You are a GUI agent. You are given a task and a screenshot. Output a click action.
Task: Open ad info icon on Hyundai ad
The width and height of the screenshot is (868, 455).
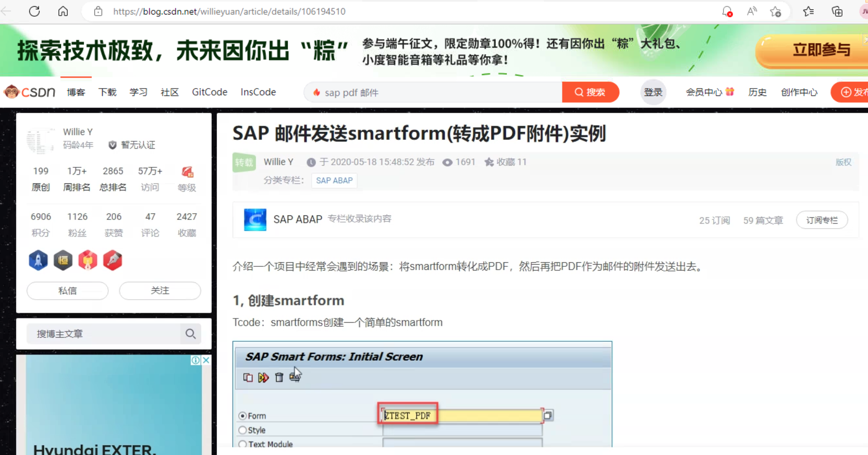[195, 360]
